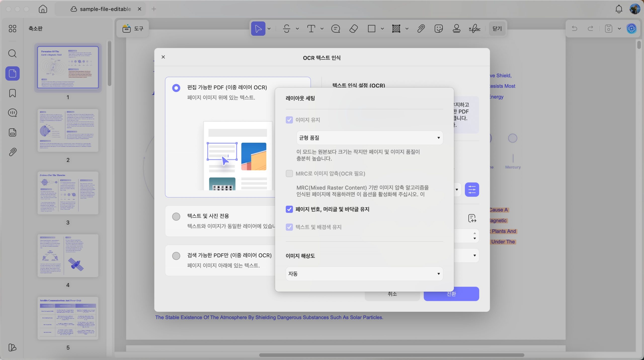The image size is (644, 360).
Task: Open the AI assistant icon
Action: (x=631, y=29)
